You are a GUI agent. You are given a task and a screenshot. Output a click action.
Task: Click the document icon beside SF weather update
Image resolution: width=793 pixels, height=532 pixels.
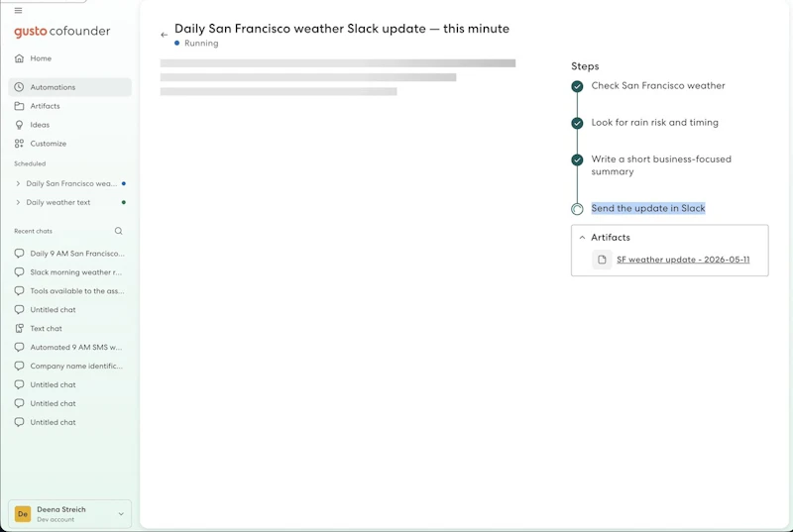(x=602, y=260)
